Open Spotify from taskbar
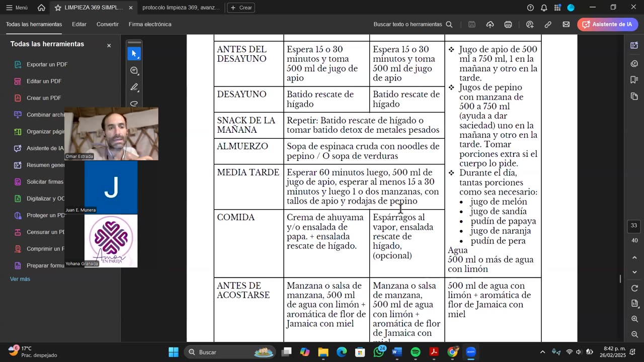This screenshot has height=362, width=644. (416, 352)
